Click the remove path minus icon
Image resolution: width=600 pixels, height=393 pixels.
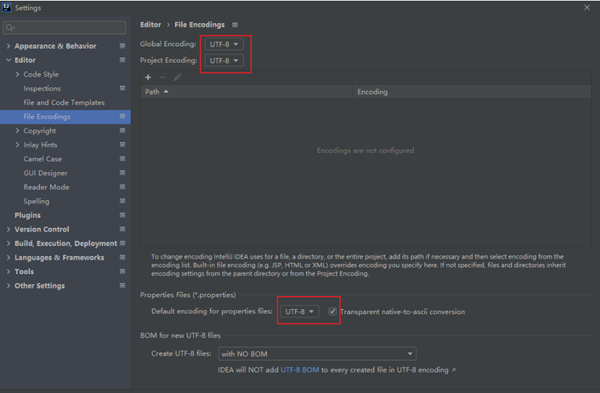click(163, 77)
